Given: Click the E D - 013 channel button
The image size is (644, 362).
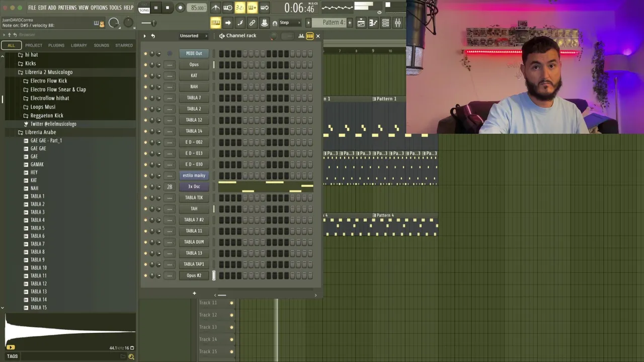Looking at the screenshot, I should coord(194,153).
